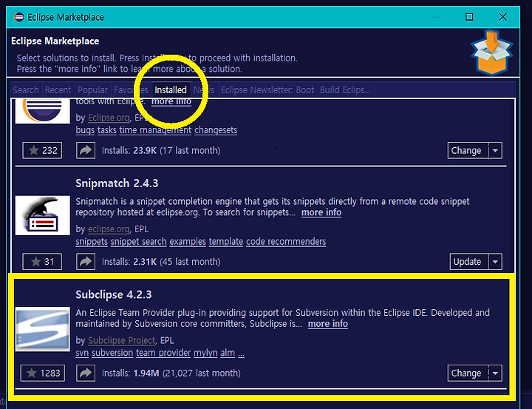Open the eclipse.org link under Snipmatch
The image size is (532, 409).
coord(109,229)
